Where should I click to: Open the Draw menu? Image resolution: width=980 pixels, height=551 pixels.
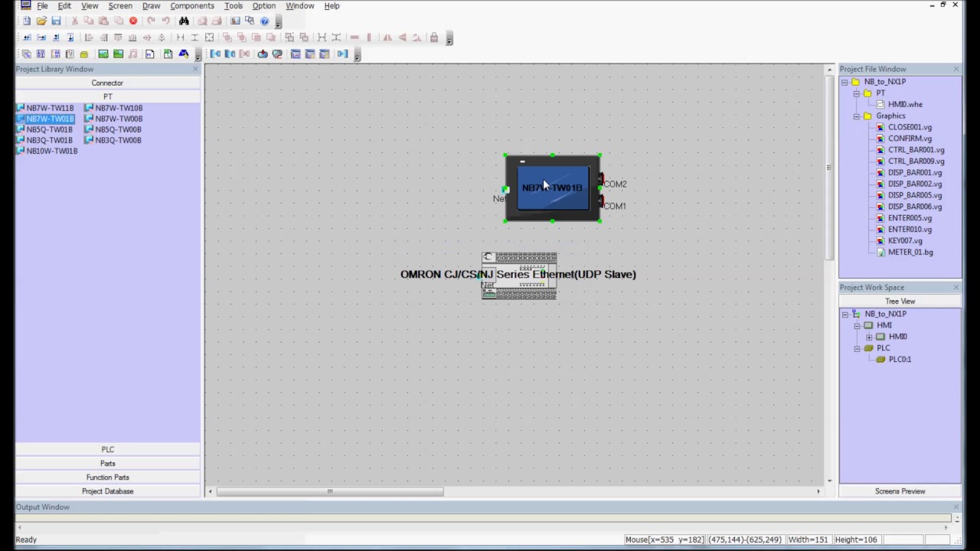pos(151,5)
